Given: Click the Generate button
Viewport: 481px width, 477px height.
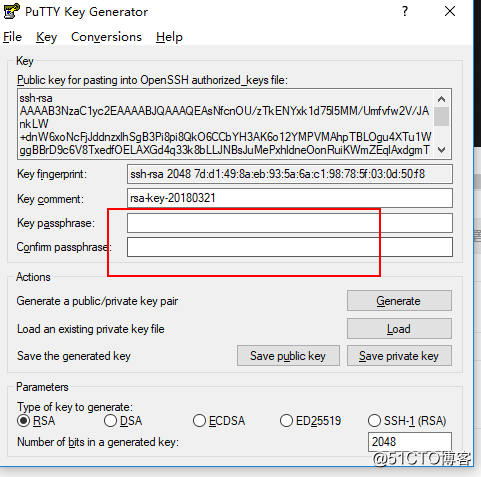Looking at the screenshot, I should pyautogui.click(x=399, y=301).
